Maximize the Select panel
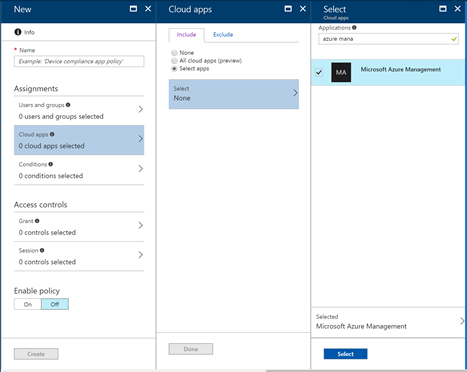The image size is (467, 372). coord(443,9)
